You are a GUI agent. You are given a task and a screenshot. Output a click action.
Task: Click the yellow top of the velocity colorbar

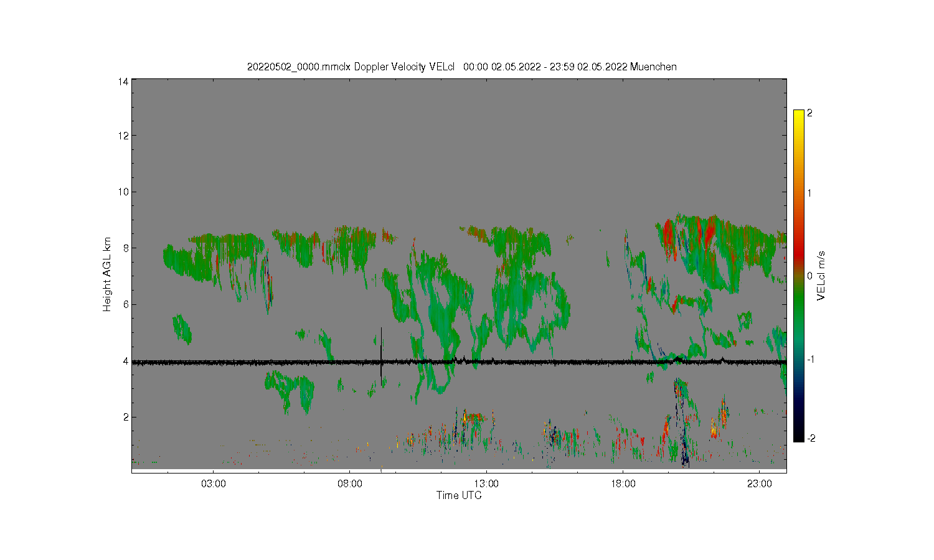coord(798,116)
